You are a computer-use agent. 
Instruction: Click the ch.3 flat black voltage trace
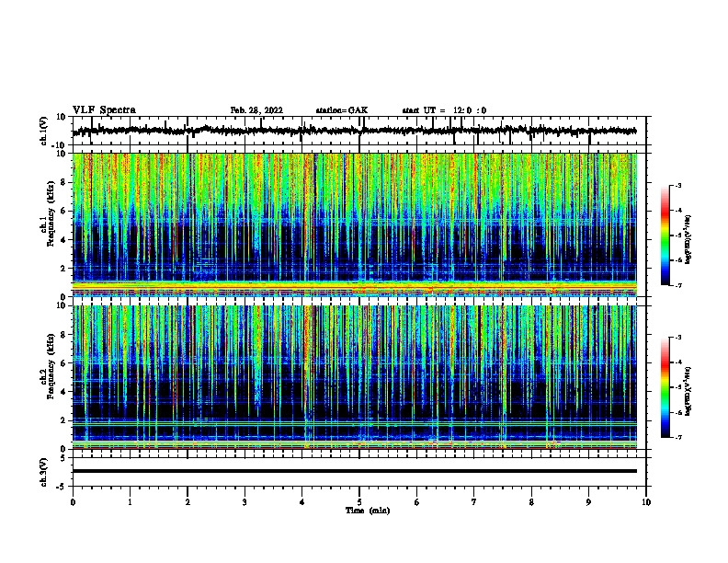[x=354, y=471]
